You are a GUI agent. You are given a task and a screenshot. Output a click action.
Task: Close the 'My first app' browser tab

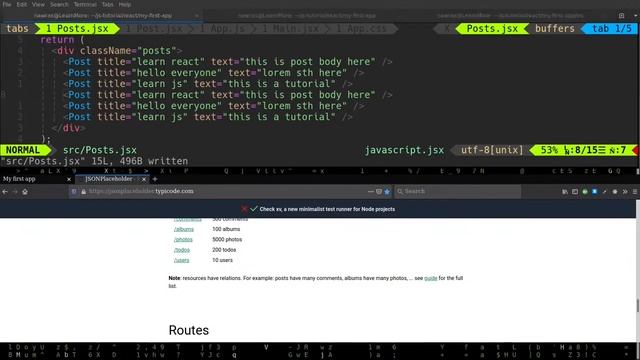tap(69, 179)
